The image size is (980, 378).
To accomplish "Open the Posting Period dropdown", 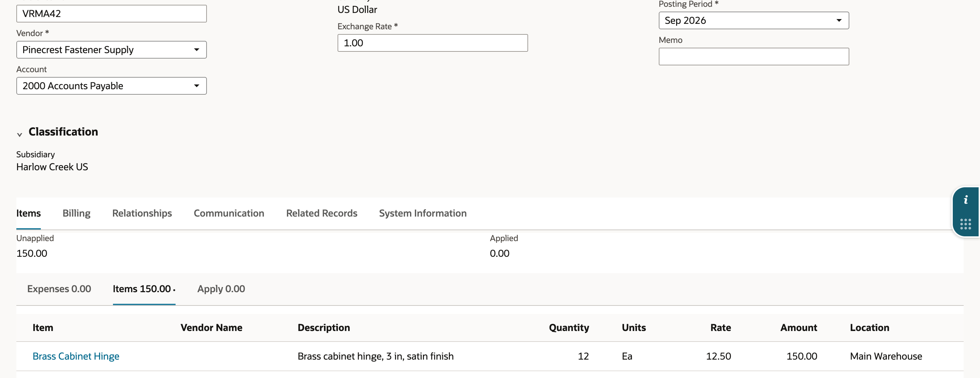I will tap(754, 20).
